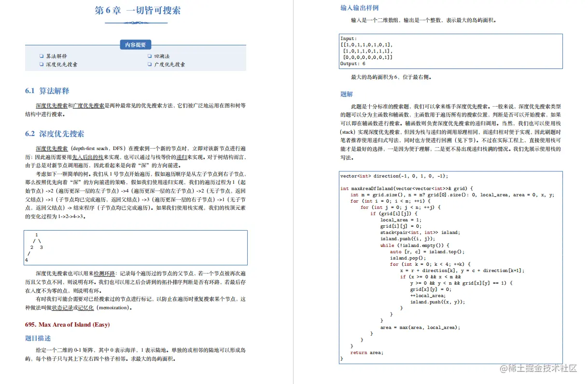The width and height of the screenshot is (588, 384).
Task: Check the 深度优先搜索 box in the contents summary
Action: [x=42, y=64]
